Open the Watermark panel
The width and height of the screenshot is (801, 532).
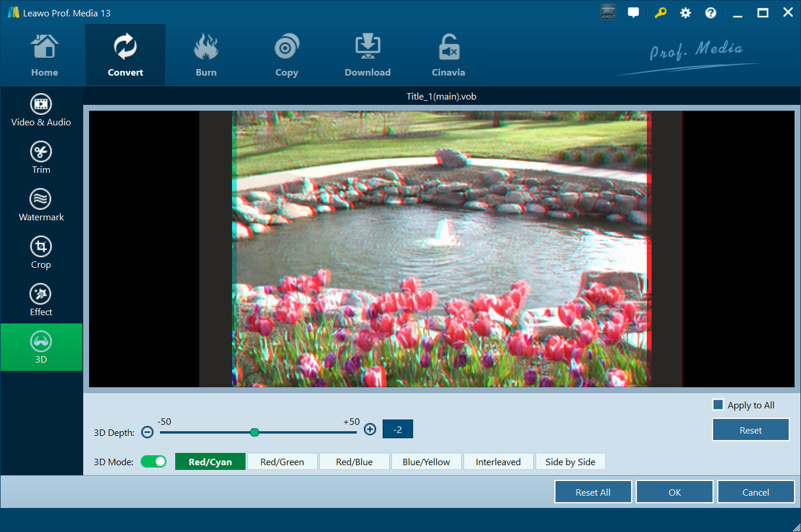(41, 206)
